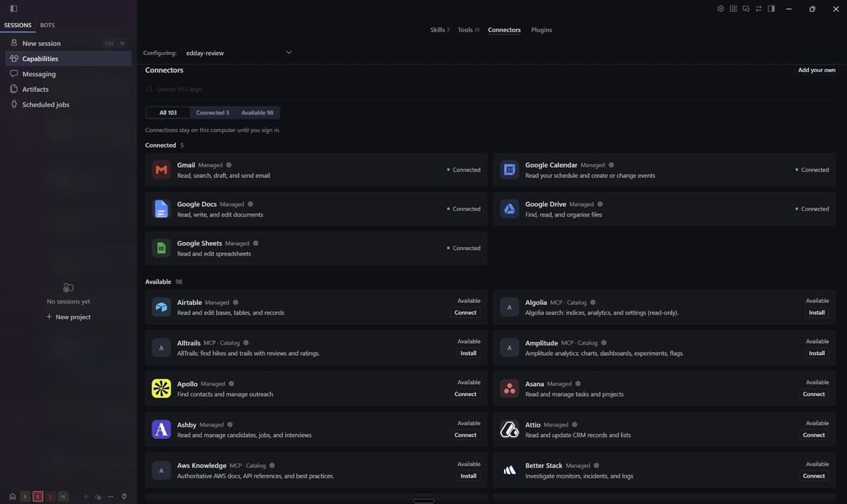Click the 'No sessions yet' text
Screen dimensions: 847x504
click(x=68, y=301)
